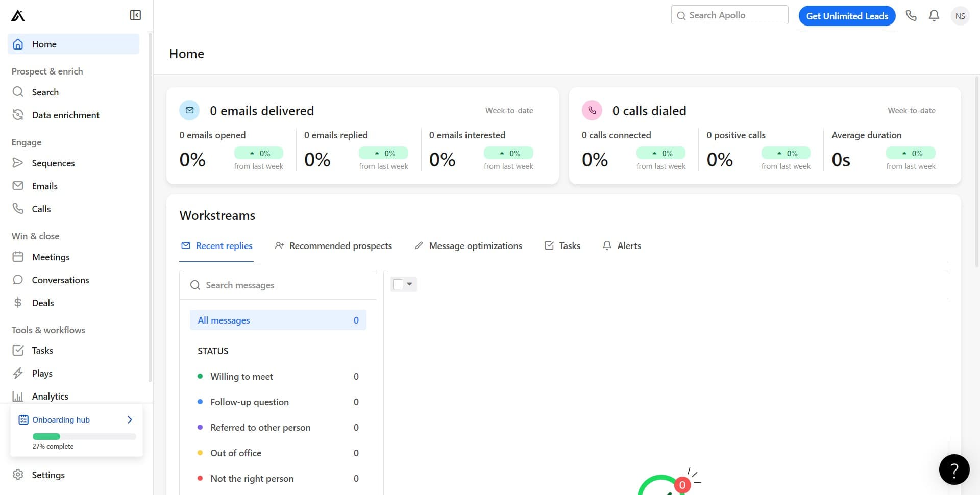The image size is (980, 495).
Task: Click the Apollo logo
Action: click(x=17, y=15)
